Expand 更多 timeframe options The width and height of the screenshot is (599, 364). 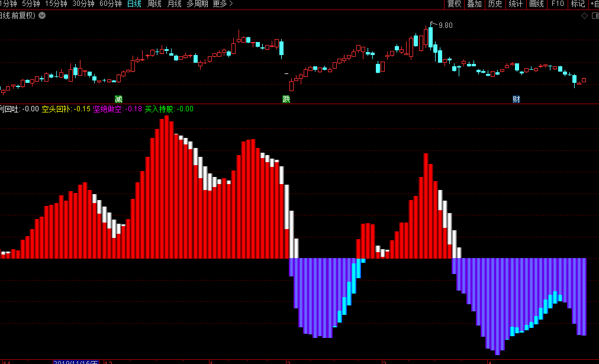click(x=223, y=4)
